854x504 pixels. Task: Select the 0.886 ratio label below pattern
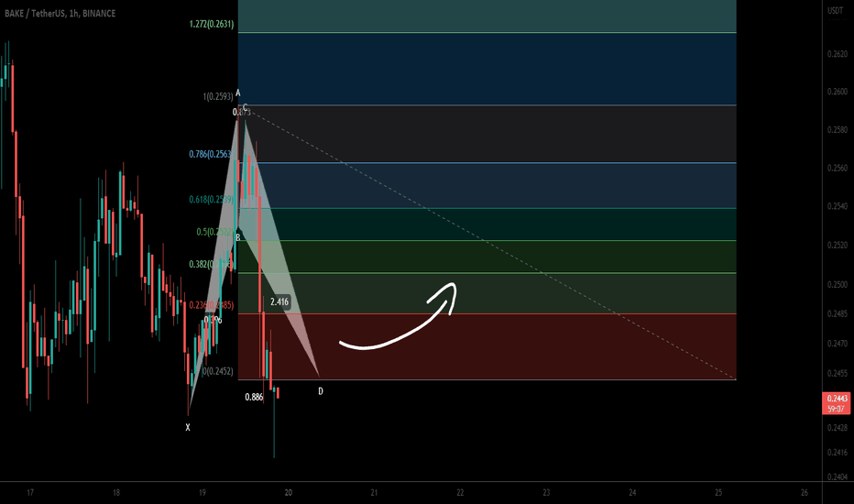(x=254, y=397)
